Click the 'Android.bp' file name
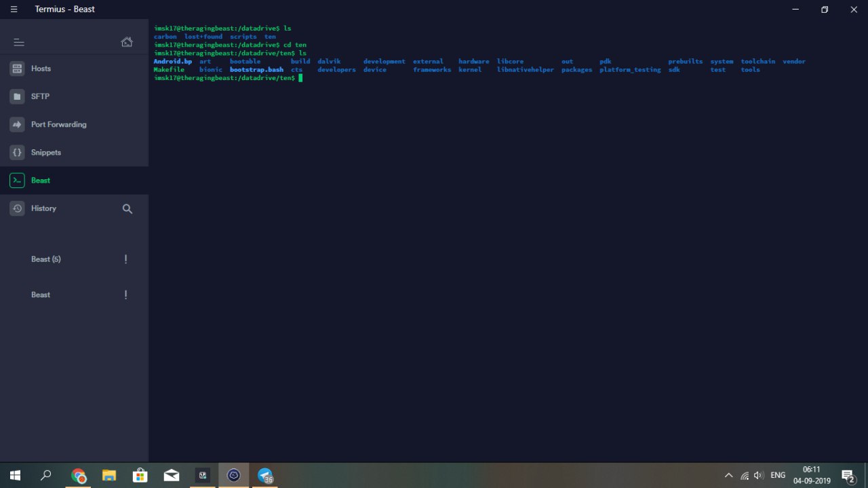Image resolution: width=868 pixels, height=488 pixels. 173,61
